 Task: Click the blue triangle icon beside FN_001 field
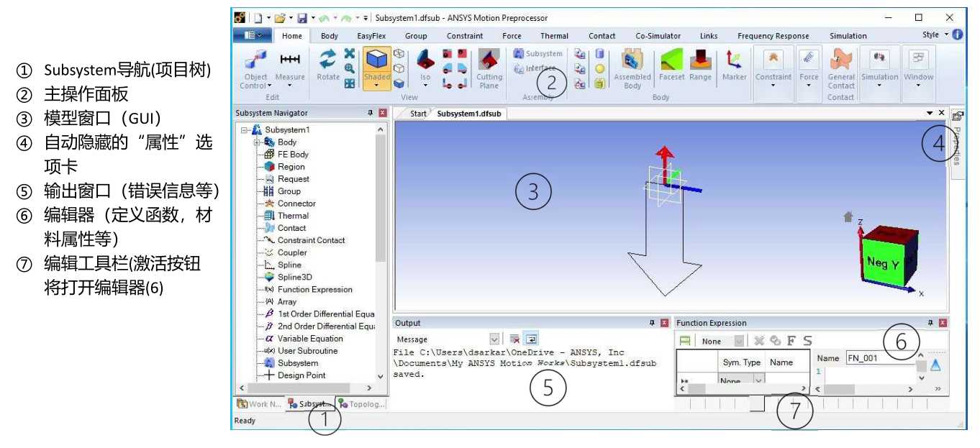[x=935, y=365]
